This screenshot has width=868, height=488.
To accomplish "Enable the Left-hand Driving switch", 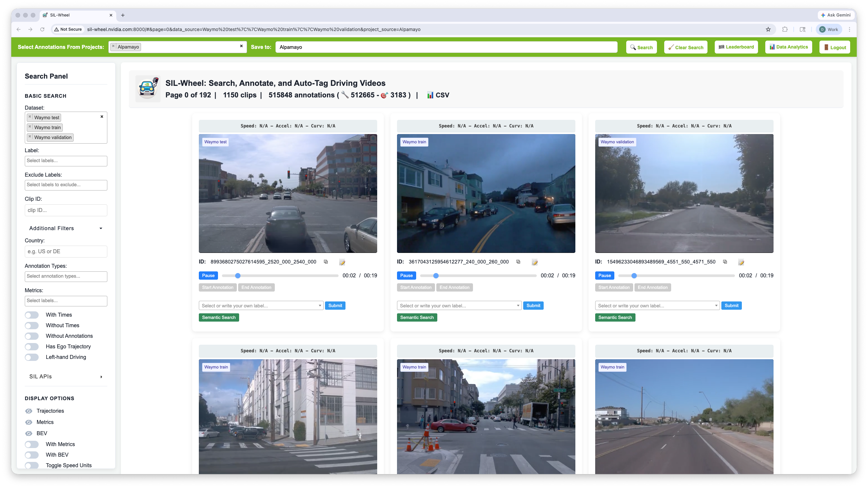I will pyautogui.click(x=32, y=357).
